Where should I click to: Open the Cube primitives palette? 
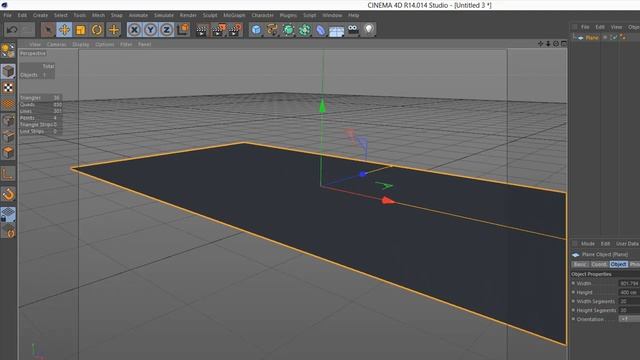[x=256, y=30]
